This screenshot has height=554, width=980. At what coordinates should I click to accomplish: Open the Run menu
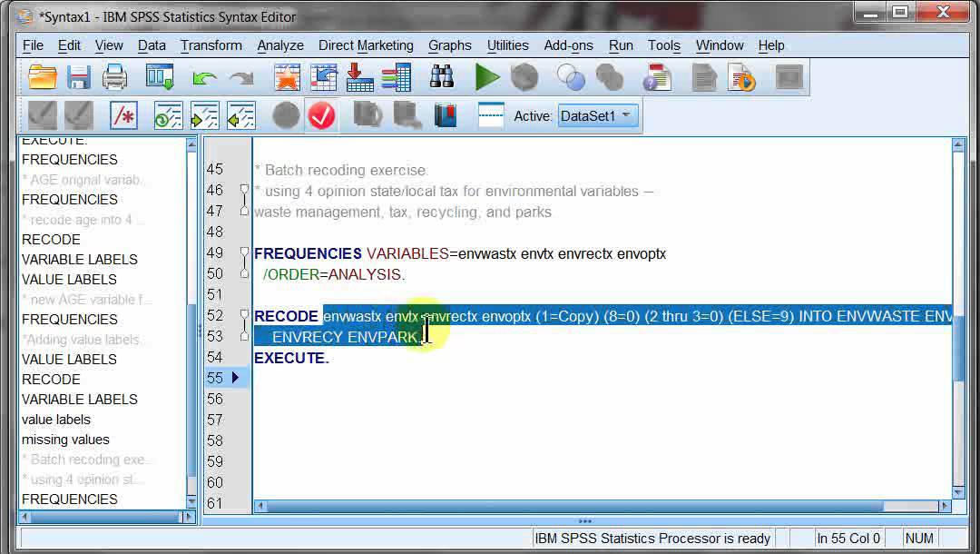click(x=621, y=45)
